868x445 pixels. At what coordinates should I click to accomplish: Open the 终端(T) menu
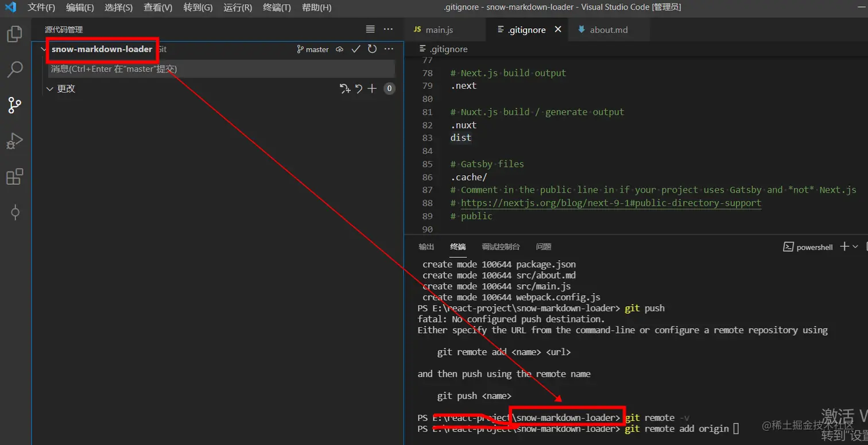coord(277,7)
